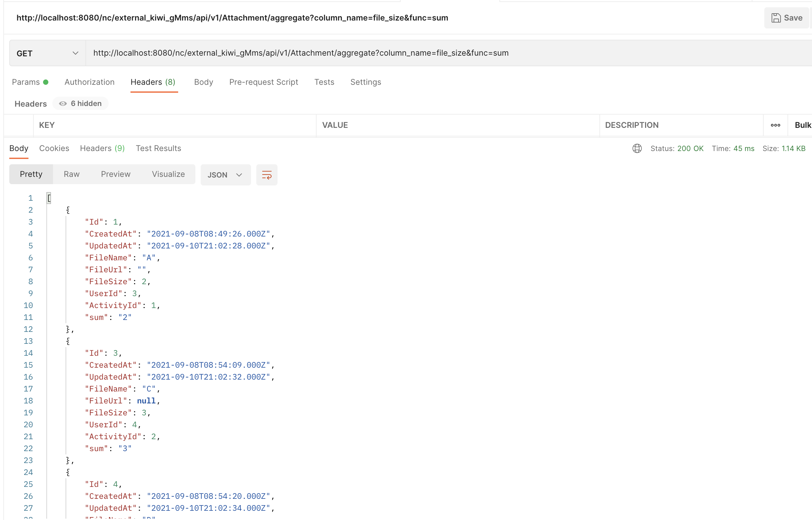
Task: Expand the JSON format dropdown
Action: pos(225,175)
